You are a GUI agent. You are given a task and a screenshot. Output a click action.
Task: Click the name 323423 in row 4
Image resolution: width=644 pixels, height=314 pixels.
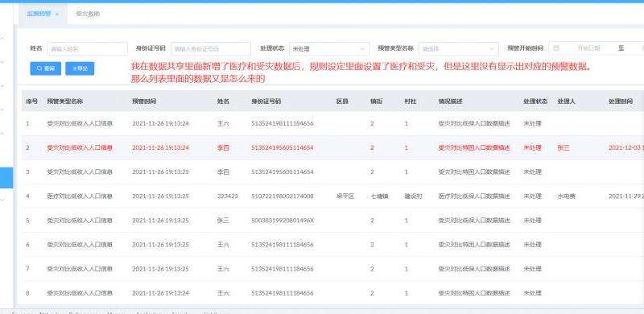[228, 196]
